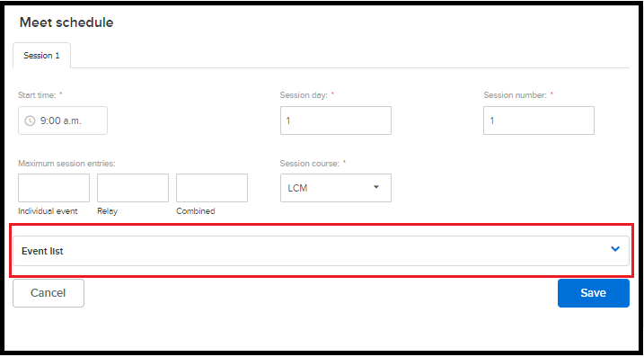The image size is (644, 357).
Task: Click the blue chevron on Event list
Action: click(x=615, y=249)
